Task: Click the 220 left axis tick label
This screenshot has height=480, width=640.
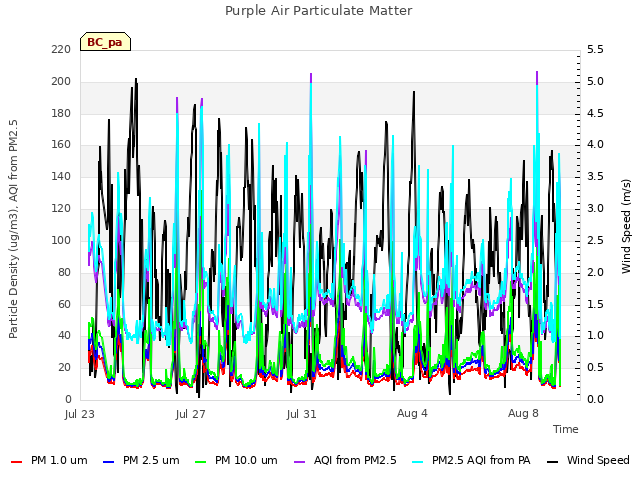Action: (61, 49)
